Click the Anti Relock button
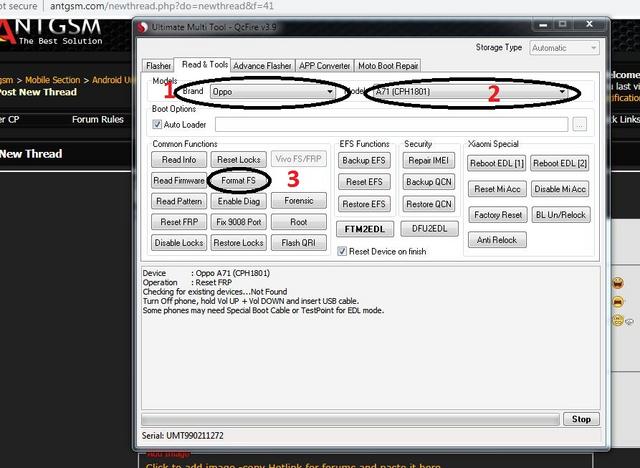 click(x=497, y=240)
